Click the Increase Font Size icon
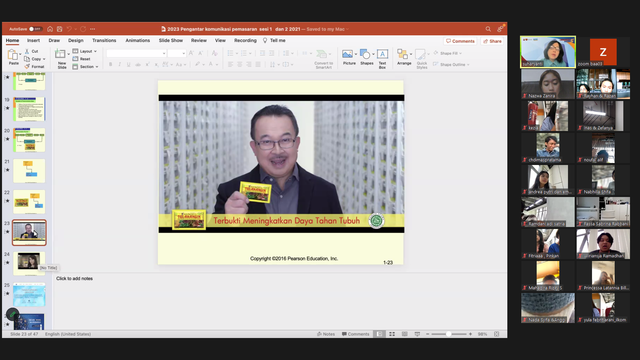Image resolution: width=640 pixels, height=360 pixels. [x=191, y=53]
